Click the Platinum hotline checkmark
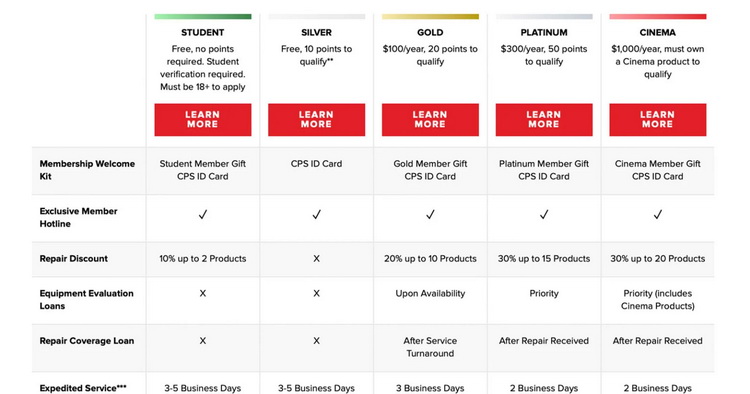Image resolution: width=750 pixels, height=394 pixels. [544, 215]
